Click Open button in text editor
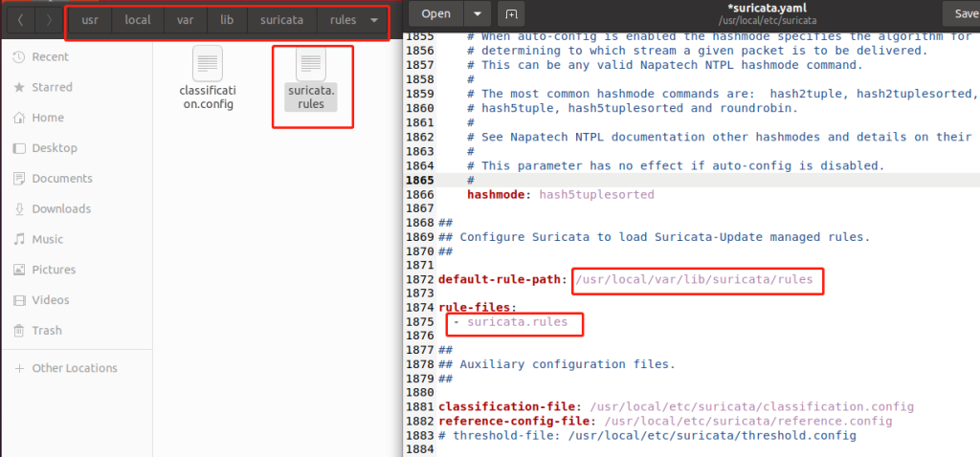Viewport: 980px width, 457px height. [436, 13]
